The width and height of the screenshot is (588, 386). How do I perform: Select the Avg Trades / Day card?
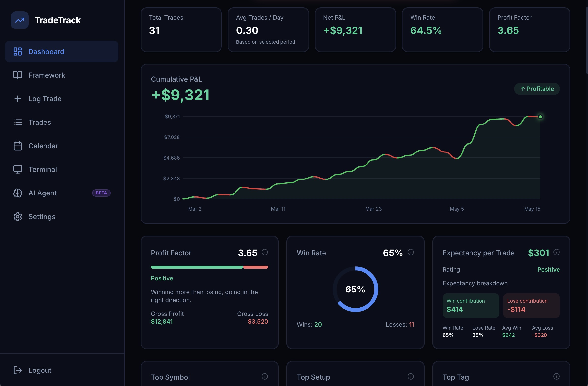pos(268,30)
